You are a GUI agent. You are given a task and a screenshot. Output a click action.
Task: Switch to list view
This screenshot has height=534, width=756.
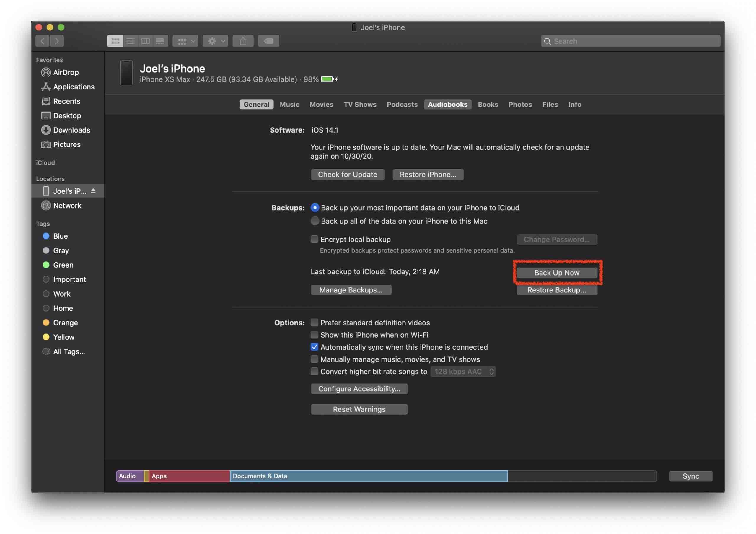click(x=131, y=41)
